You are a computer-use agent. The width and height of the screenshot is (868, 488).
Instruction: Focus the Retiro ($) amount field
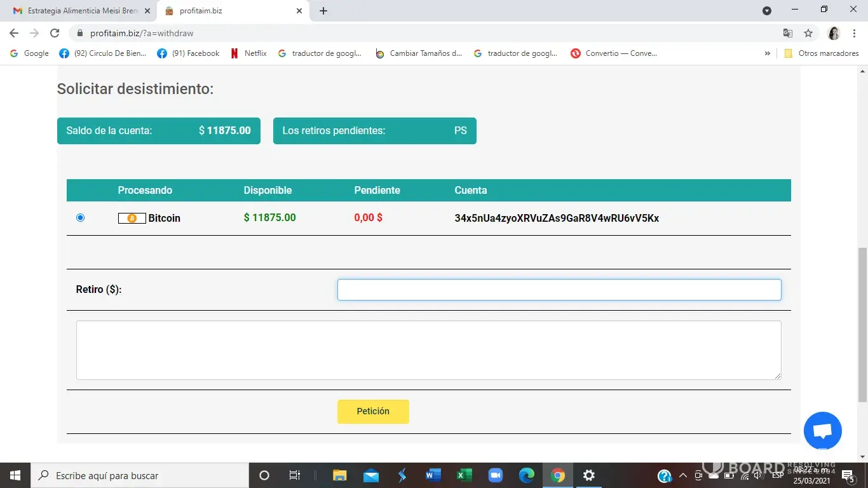point(559,290)
